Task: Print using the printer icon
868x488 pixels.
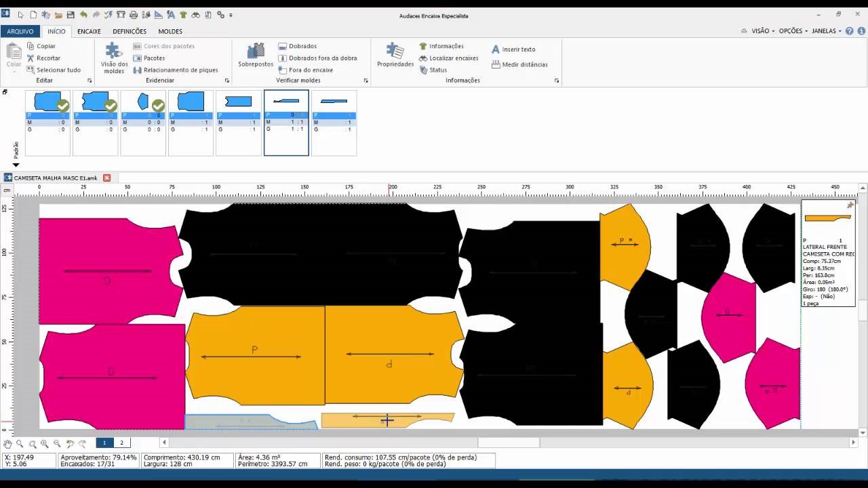Action: coord(133,14)
